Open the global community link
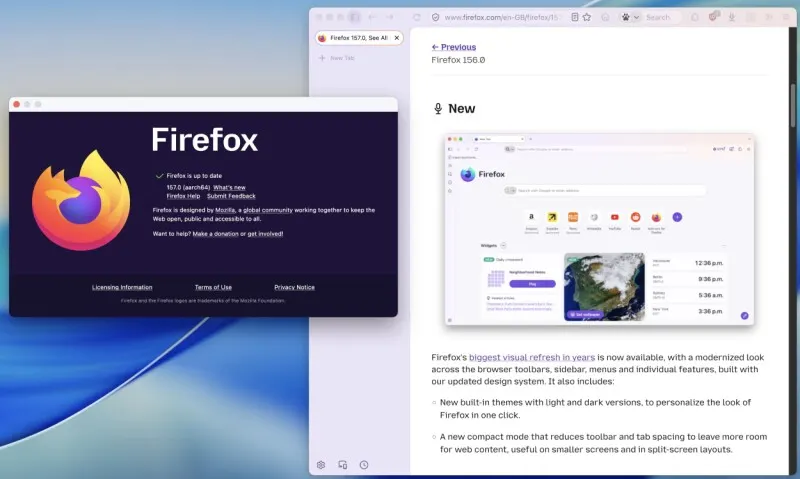 coord(268,210)
